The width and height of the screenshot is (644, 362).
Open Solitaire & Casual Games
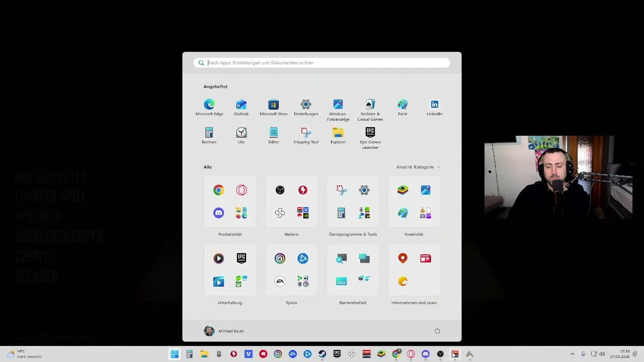370,110
